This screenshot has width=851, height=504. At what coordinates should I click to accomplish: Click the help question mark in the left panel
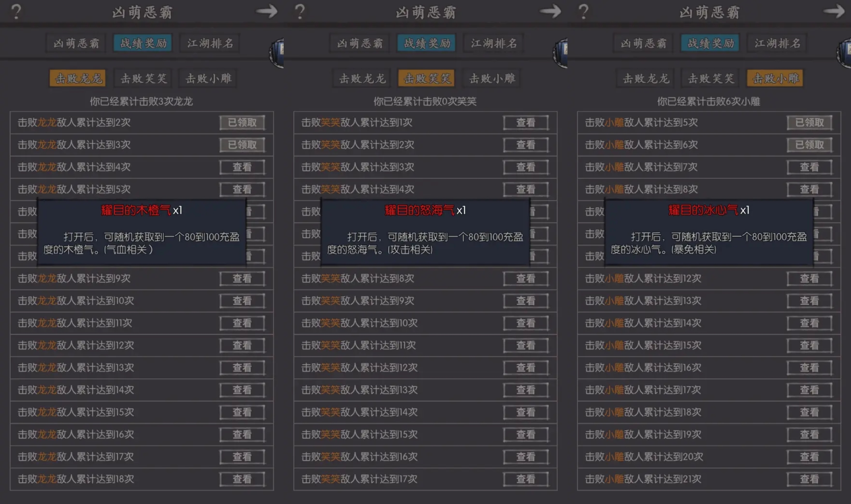click(x=16, y=12)
